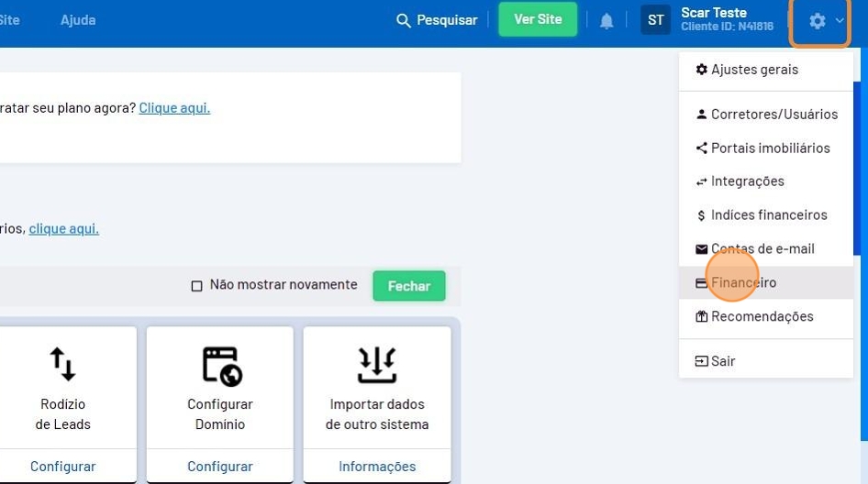The height and width of the screenshot is (484, 868).
Task: Click the Configurar Domínio browser icon
Action: point(220,365)
